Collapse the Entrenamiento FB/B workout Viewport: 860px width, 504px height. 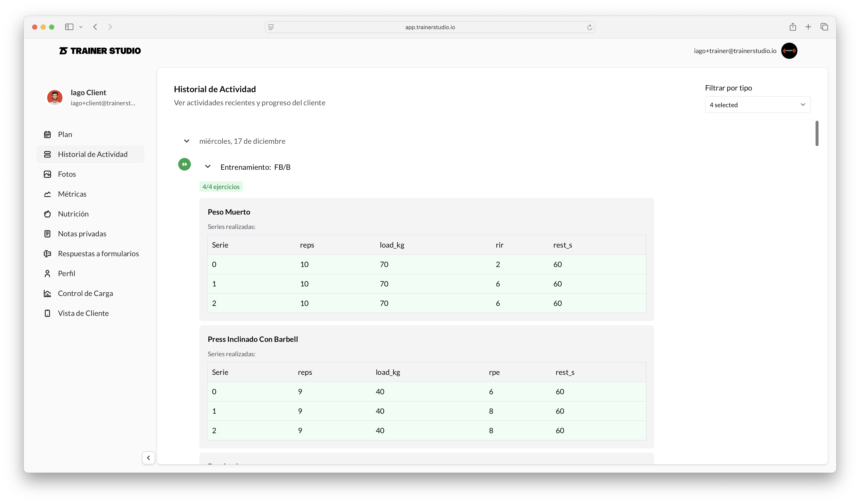pos(208,167)
